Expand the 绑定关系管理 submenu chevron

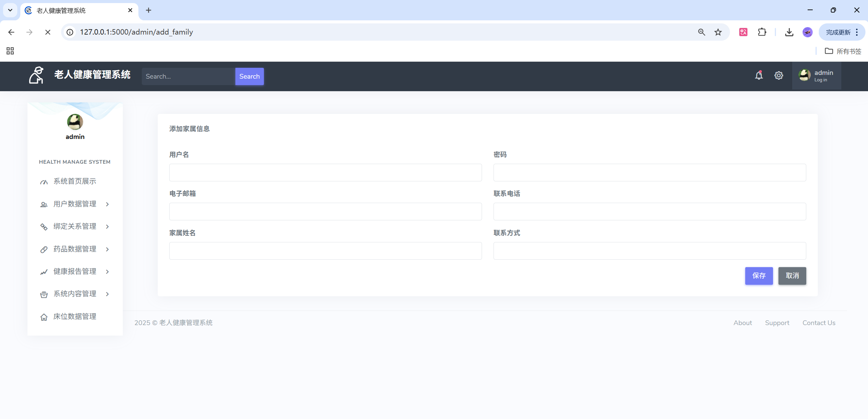click(x=107, y=226)
